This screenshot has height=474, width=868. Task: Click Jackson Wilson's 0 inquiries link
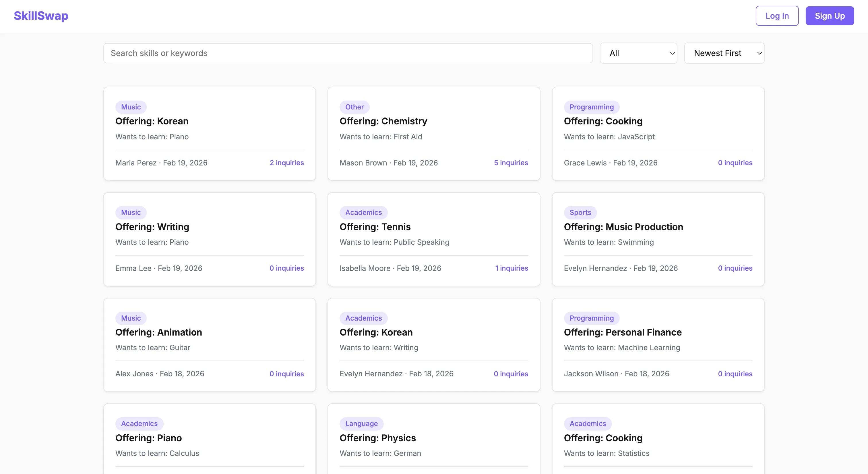[x=735, y=374]
